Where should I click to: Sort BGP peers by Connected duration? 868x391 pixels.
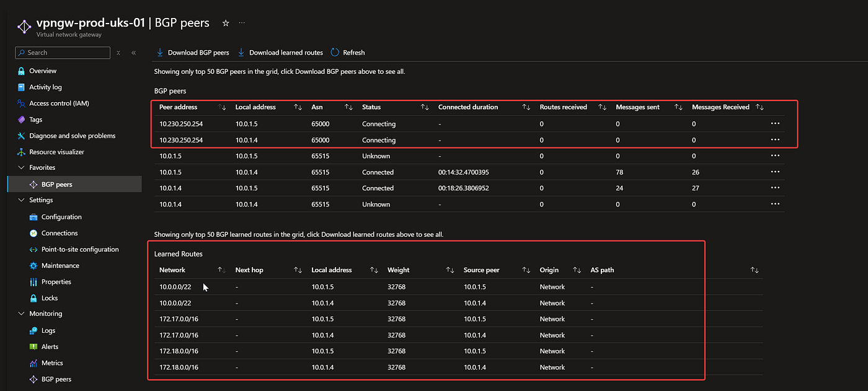tap(526, 107)
